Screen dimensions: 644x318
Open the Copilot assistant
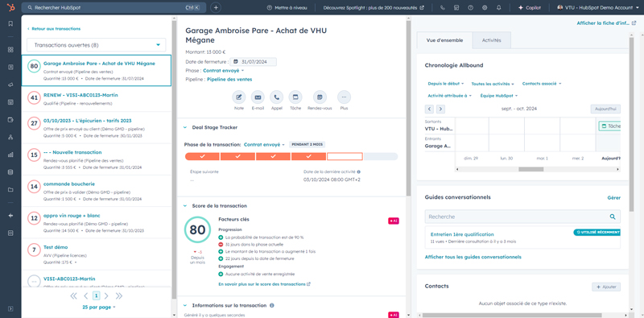click(x=530, y=7)
